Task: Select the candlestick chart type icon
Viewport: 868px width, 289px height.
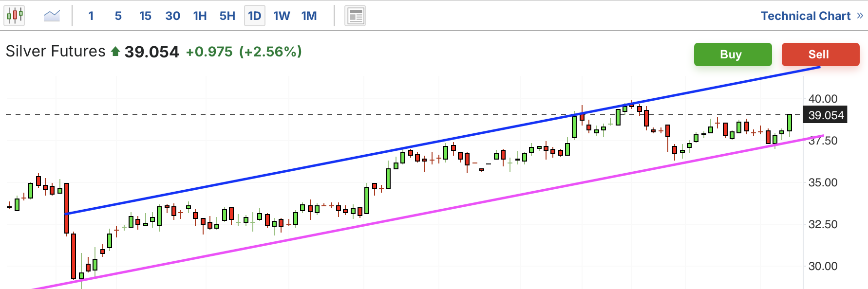Action: (x=15, y=16)
